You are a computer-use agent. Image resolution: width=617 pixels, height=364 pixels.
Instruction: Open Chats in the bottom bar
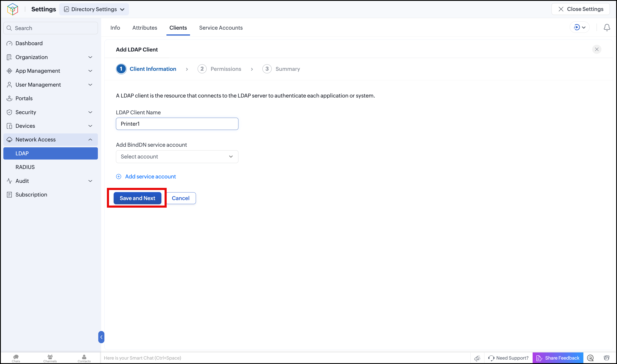point(16,358)
